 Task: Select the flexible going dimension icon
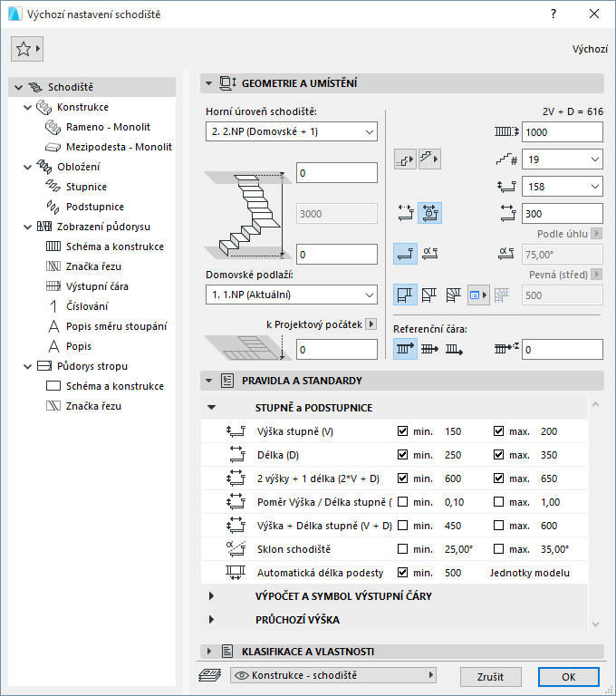click(x=406, y=214)
